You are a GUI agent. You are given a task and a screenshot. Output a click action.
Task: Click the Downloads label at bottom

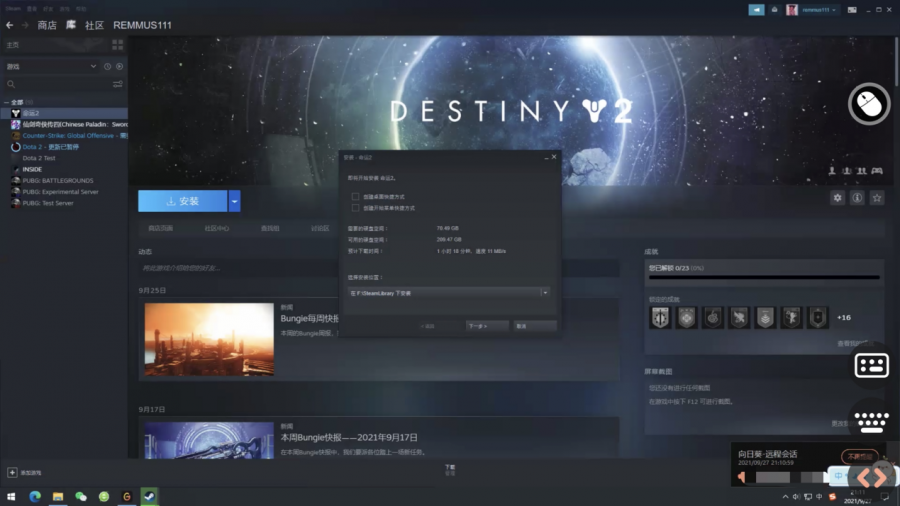tap(450, 468)
